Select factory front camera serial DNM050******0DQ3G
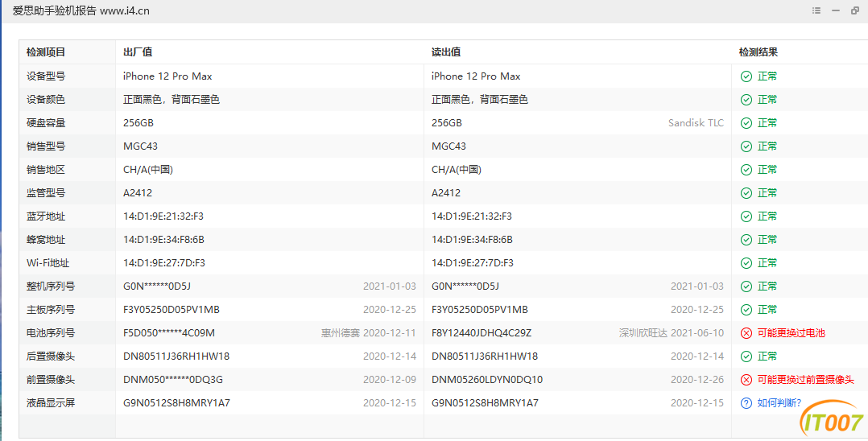Viewport: 868px width, 441px height. (x=173, y=380)
